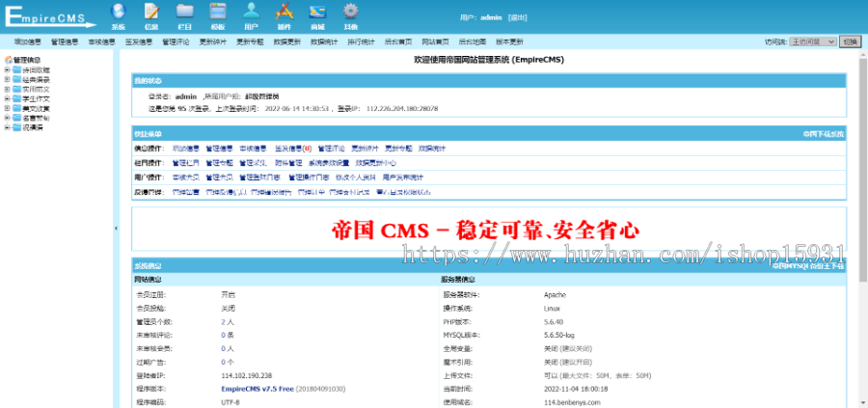Open 附件管理 in the quick menu panel
868x408 pixels.
click(x=288, y=163)
